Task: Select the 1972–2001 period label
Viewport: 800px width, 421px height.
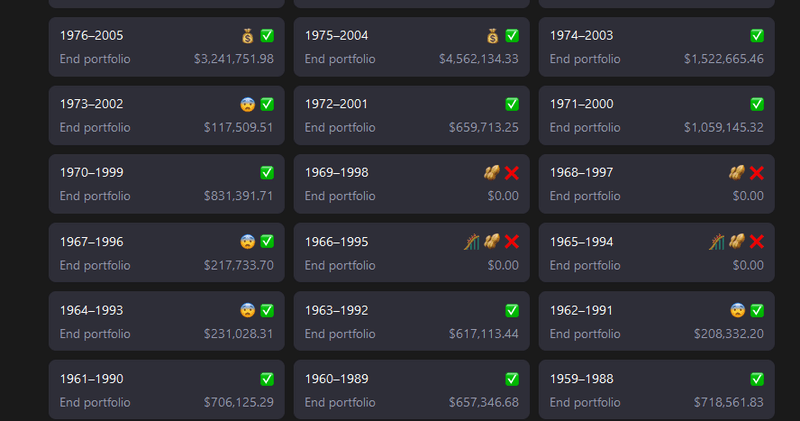Action: pos(336,104)
